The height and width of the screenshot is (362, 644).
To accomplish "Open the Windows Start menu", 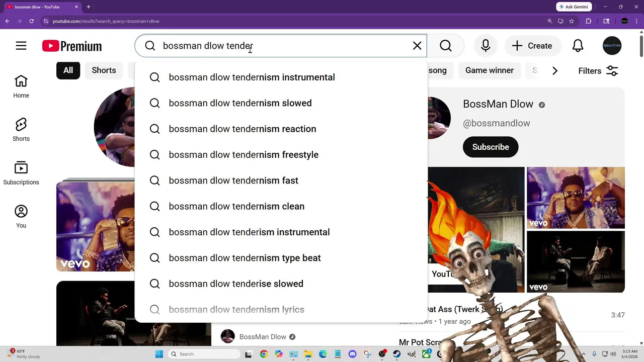I will coord(159,354).
